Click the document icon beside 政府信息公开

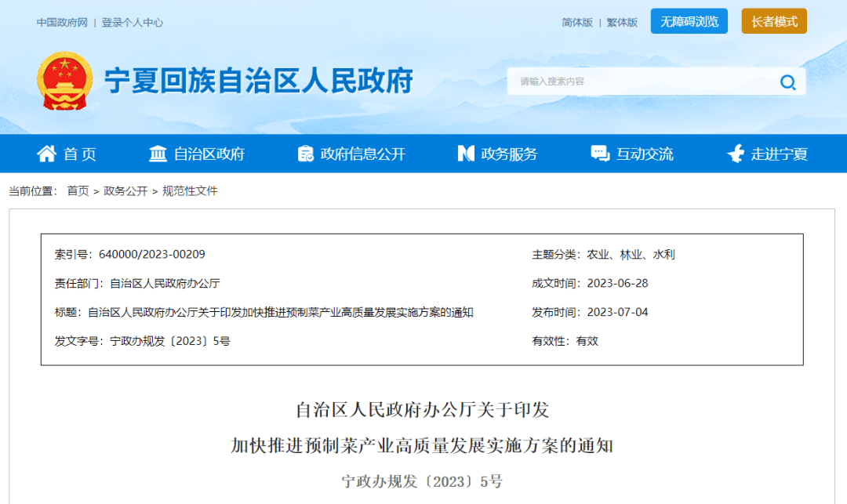306,154
